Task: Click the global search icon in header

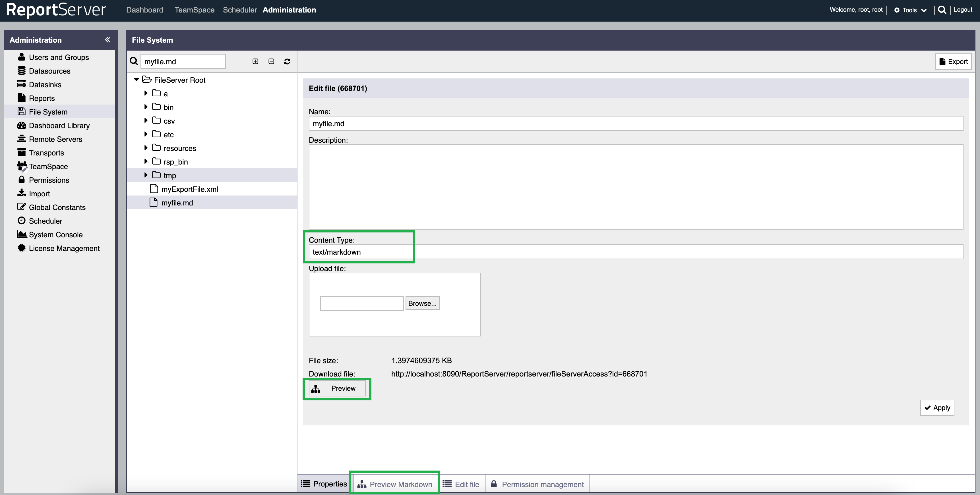Action: point(942,10)
